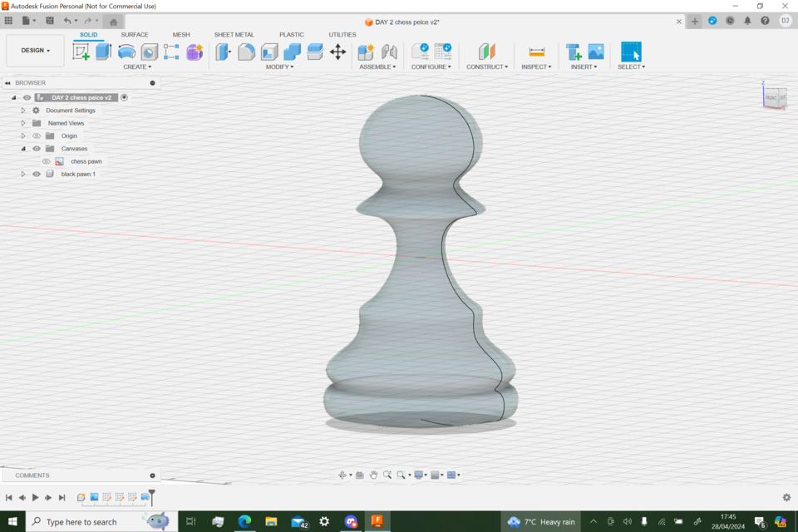798x532 pixels.
Task: Activate the Extrude tool
Action: click(x=105, y=52)
